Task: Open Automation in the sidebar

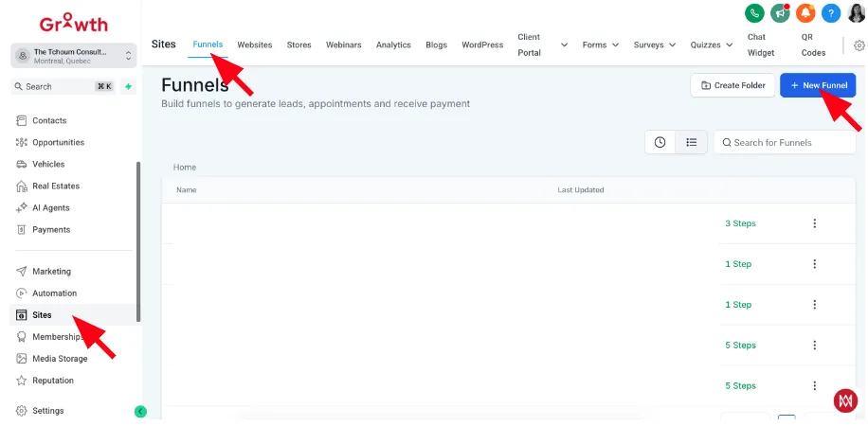Action: [54, 293]
